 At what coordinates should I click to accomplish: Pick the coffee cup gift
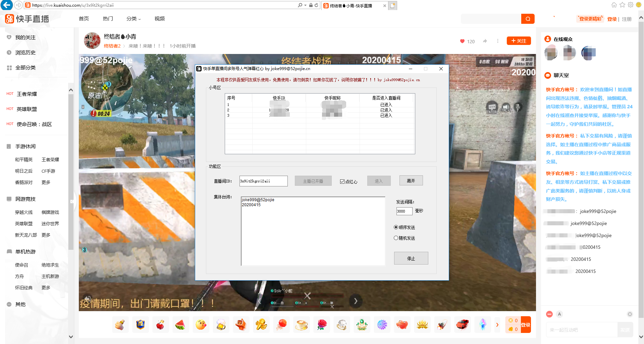[x=301, y=325]
